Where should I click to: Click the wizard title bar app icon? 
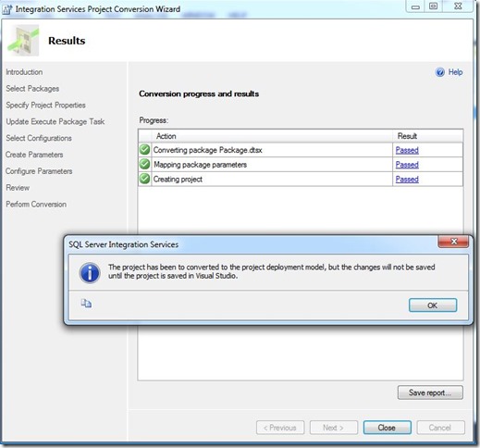point(6,9)
